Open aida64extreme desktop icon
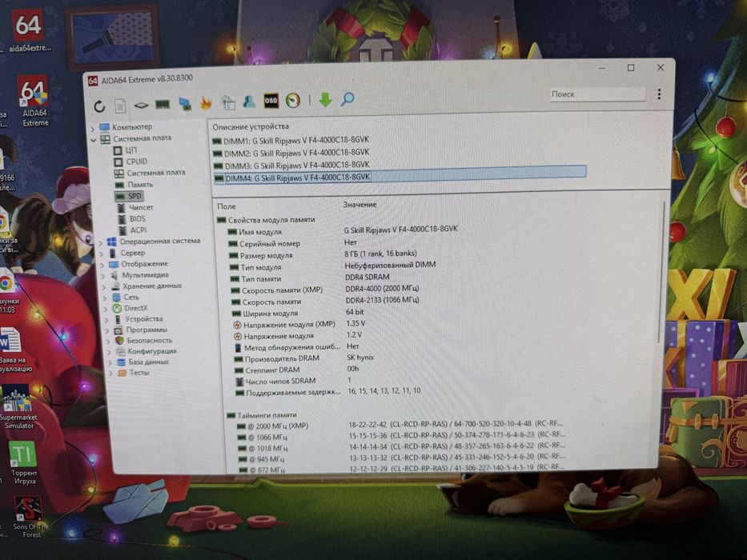This screenshot has width=747, height=560. 29,31
